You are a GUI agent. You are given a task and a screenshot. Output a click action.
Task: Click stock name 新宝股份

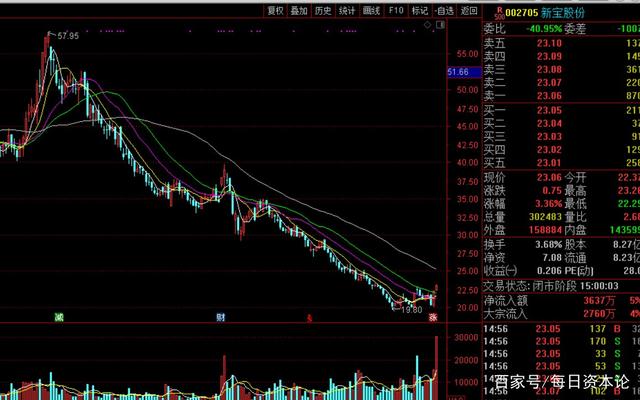tap(563, 13)
